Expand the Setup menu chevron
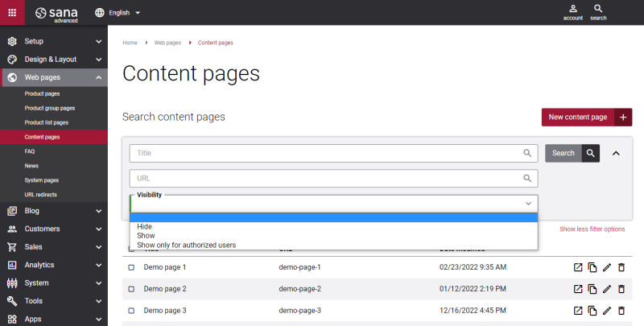Viewport: 644px width, 326px height. [x=98, y=42]
